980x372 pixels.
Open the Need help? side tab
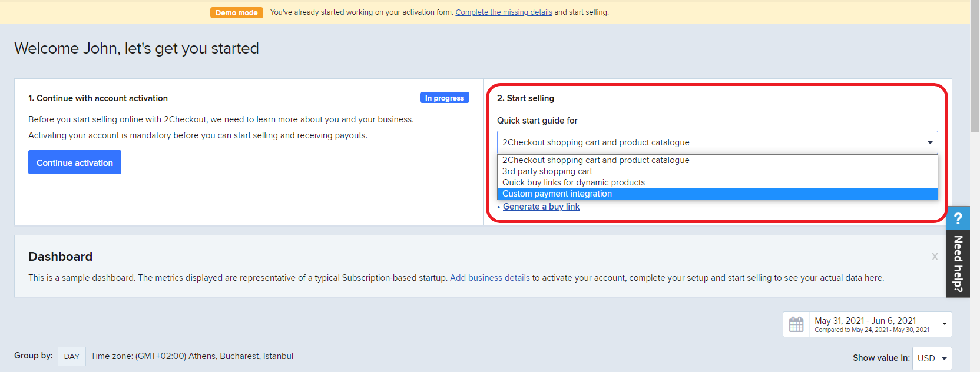click(x=958, y=264)
